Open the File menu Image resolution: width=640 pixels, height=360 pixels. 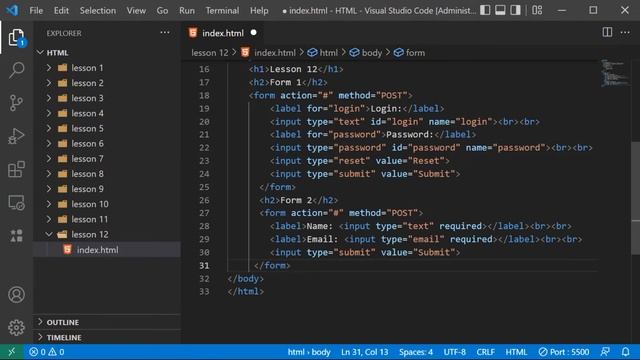(36, 11)
